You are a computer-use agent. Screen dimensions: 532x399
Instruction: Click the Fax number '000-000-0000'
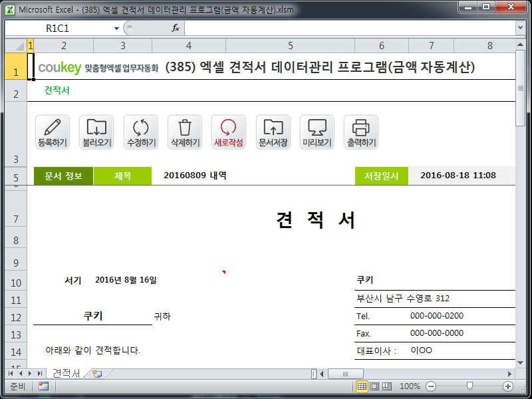tap(437, 333)
